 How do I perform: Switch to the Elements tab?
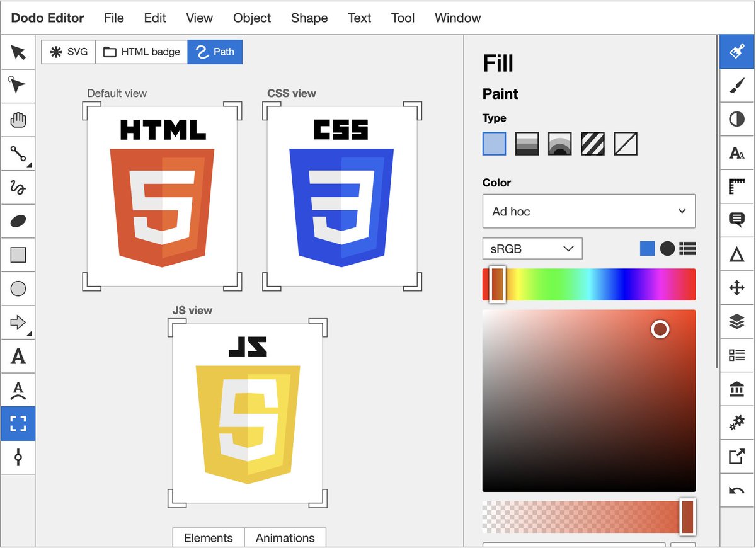click(x=209, y=538)
